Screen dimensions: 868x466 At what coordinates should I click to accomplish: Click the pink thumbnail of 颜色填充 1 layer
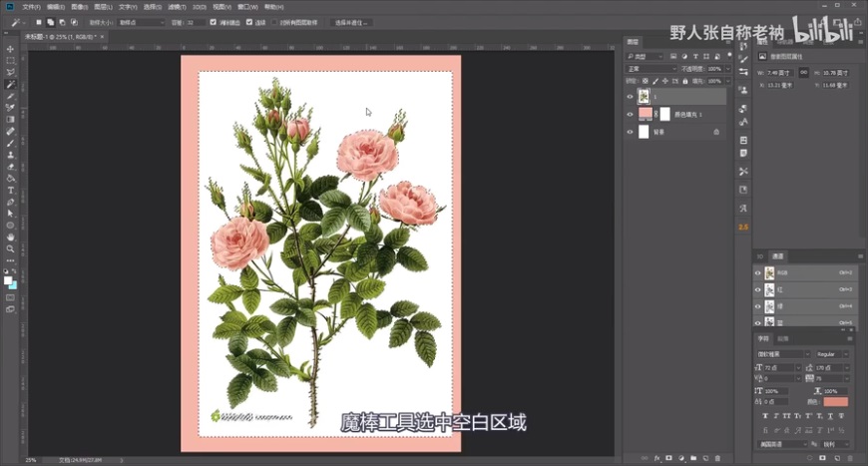click(x=646, y=114)
